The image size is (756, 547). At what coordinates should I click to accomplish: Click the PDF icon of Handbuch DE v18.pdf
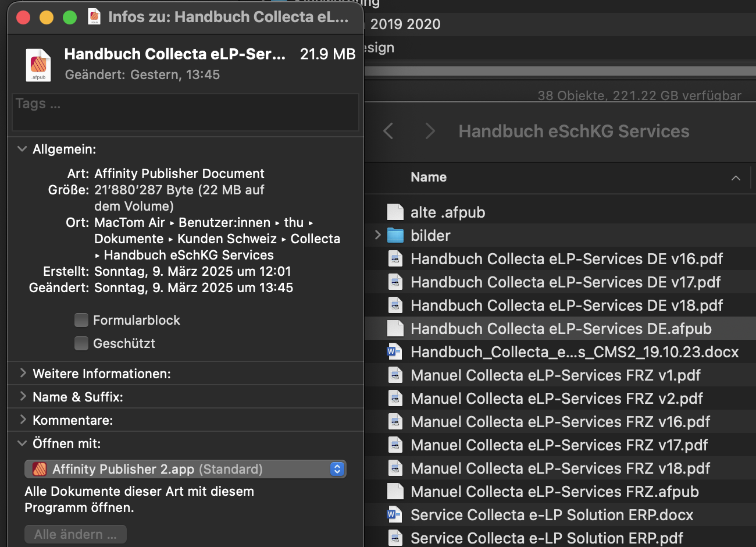tap(395, 306)
